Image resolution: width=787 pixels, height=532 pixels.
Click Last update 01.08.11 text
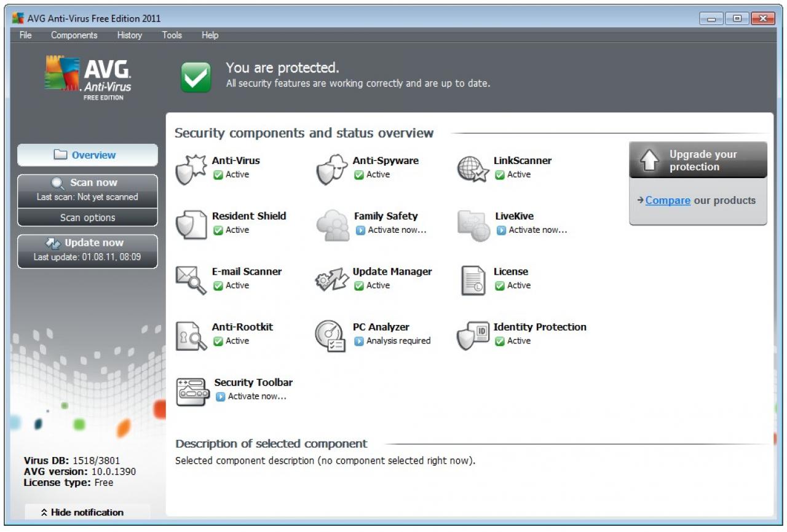tap(87, 257)
